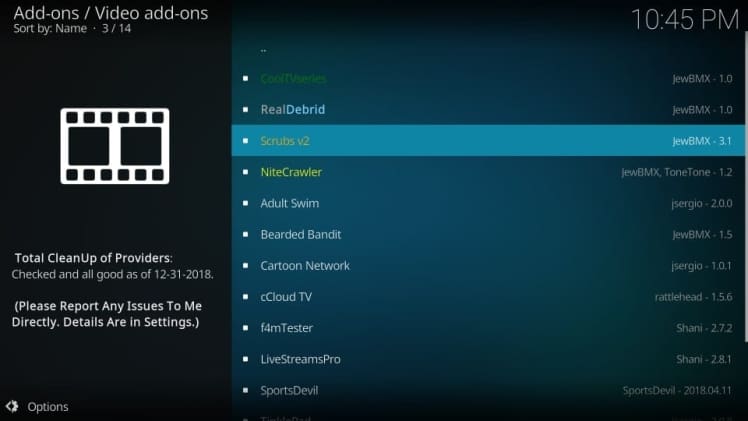748x421 pixels.
Task: Click bullet icon beside SportsDevil
Action: point(246,390)
